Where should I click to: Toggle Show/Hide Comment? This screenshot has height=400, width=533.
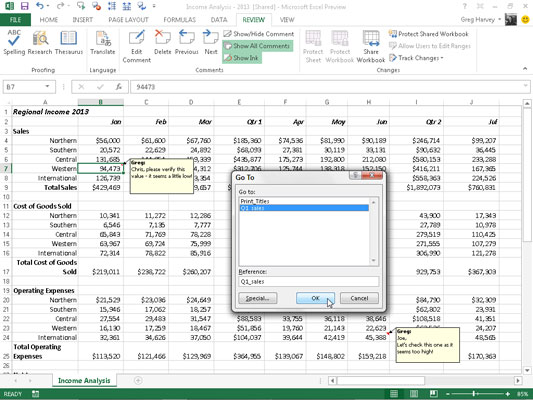[258, 34]
